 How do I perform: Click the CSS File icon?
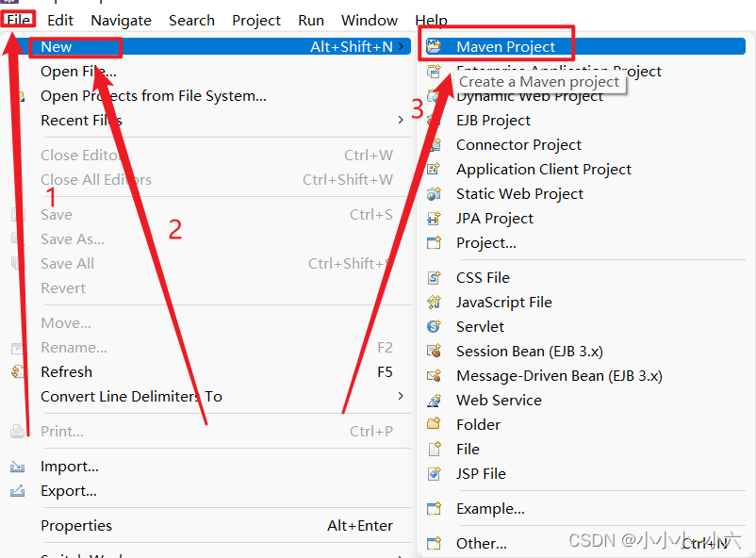pos(434,278)
